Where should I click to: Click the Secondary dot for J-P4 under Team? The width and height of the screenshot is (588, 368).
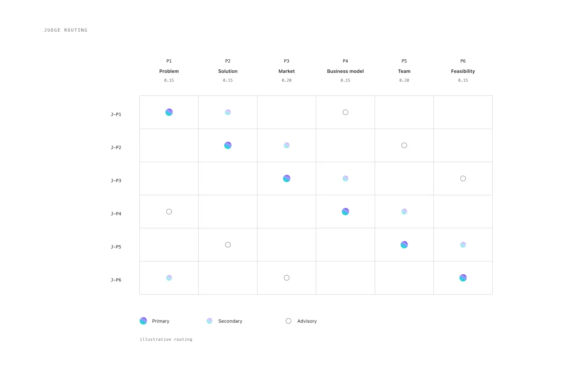(x=404, y=212)
